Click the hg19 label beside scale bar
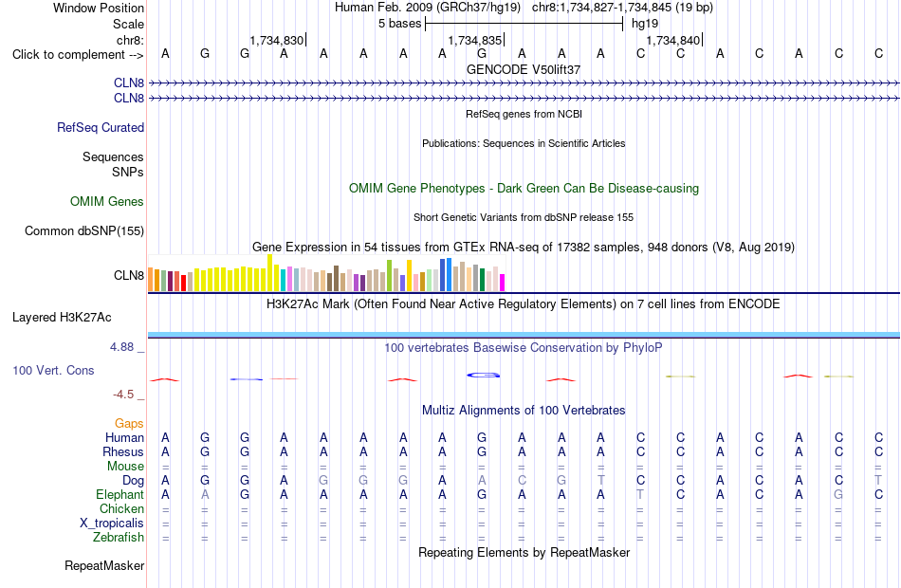Viewport: 901px width, 588px height. coord(645,24)
